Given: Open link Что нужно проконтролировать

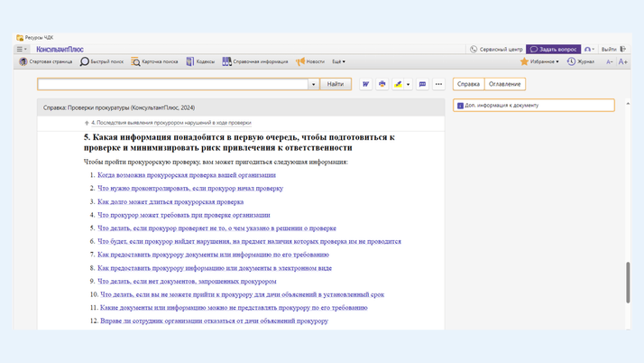Looking at the screenshot, I should pos(190,189).
